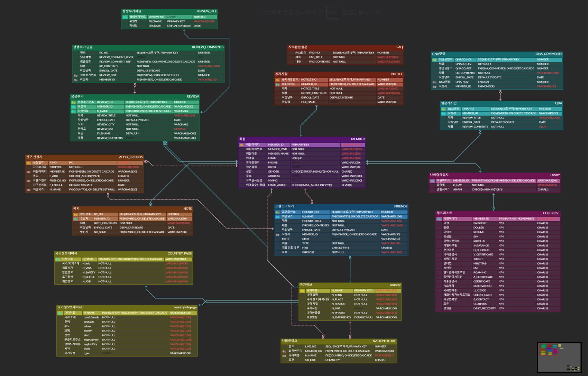Click the AIARM column in DIARY table
The height and width of the screenshot is (376, 588).
457,189
